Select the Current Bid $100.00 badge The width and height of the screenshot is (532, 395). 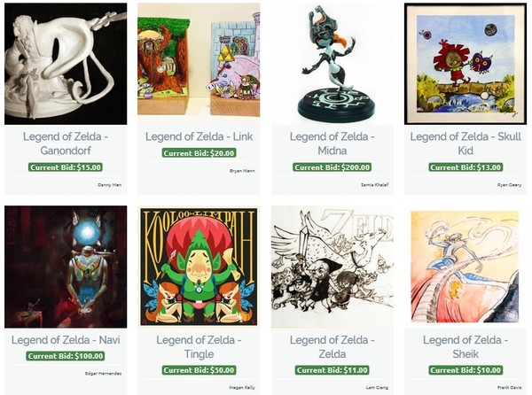tap(66, 356)
